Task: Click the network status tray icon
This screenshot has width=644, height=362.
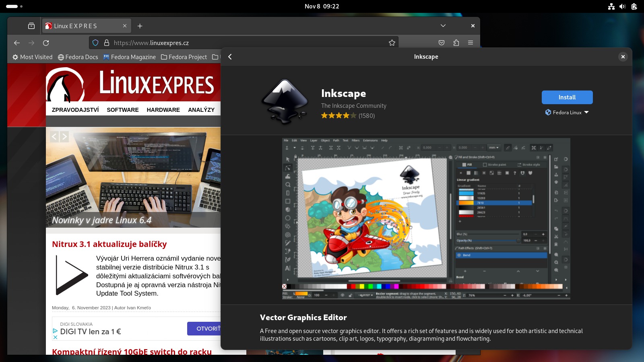Action: (x=611, y=6)
